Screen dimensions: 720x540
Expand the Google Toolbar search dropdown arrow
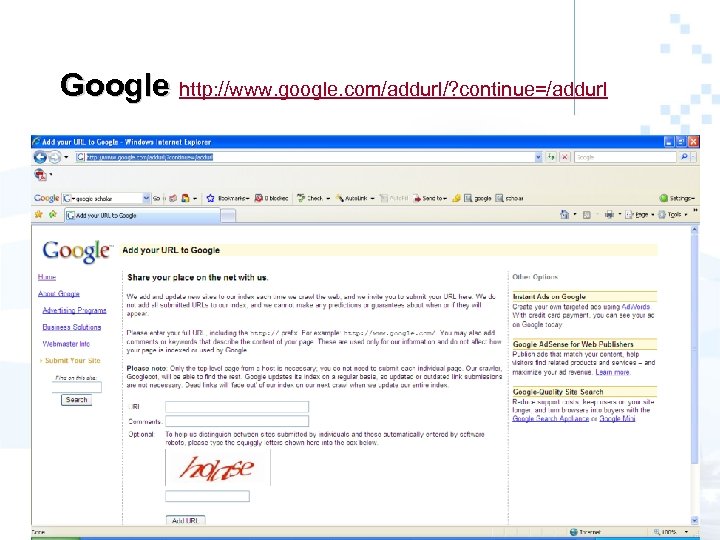(146, 198)
